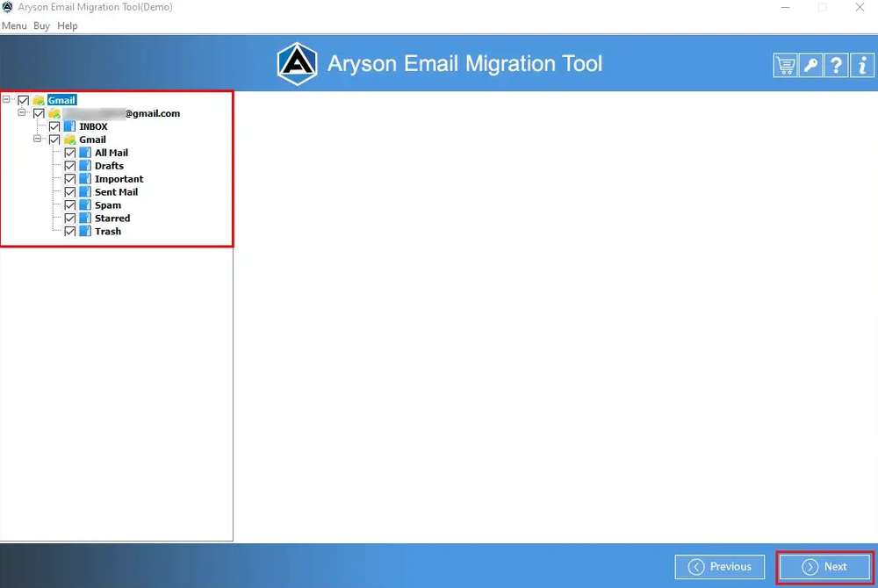Image resolution: width=878 pixels, height=588 pixels.
Task: Select the @gmail.com account label
Action: [x=122, y=113]
